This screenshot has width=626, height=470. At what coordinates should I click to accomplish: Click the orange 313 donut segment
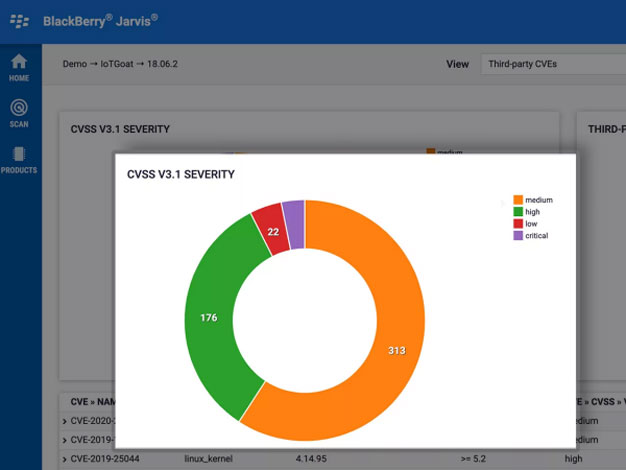coord(395,350)
